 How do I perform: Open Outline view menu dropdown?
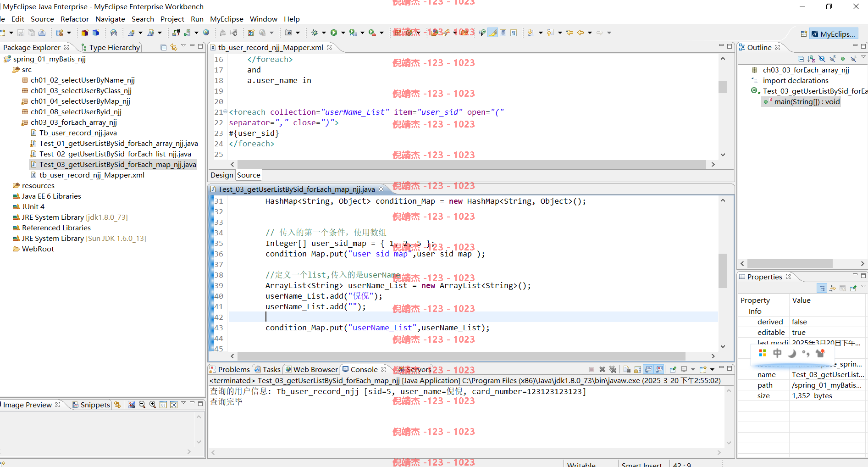[x=863, y=57]
